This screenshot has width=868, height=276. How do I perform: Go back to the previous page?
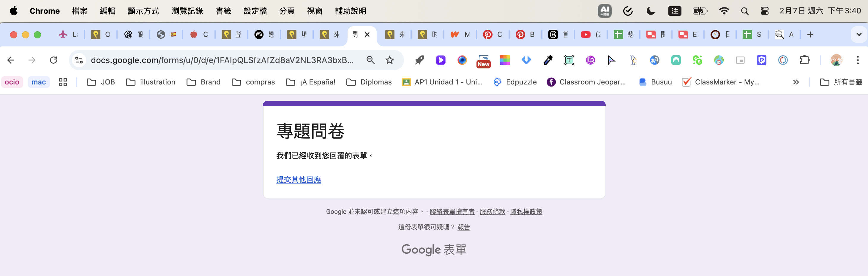point(11,60)
